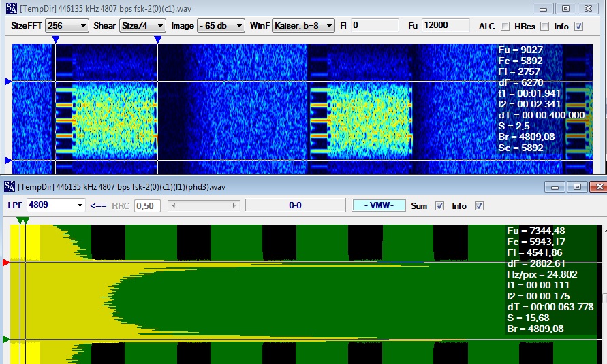Click the lower blue frequency marker arrow
Viewport: 607px width, 364px height.
tap(8, 160)
